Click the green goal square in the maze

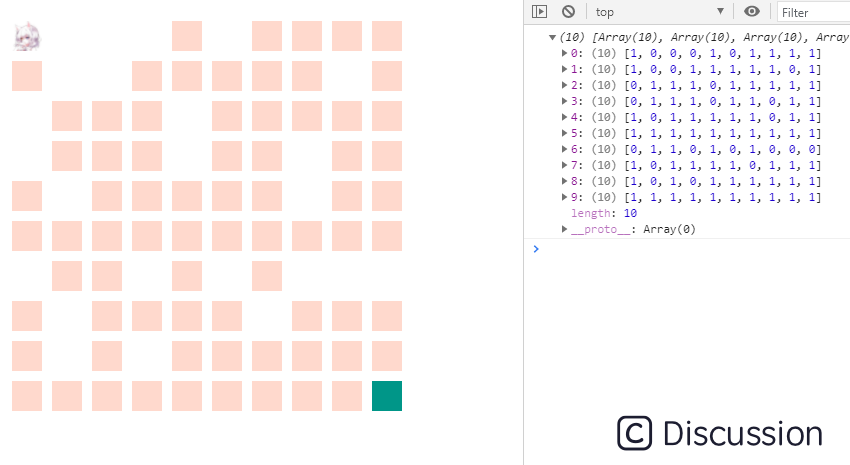387,396
